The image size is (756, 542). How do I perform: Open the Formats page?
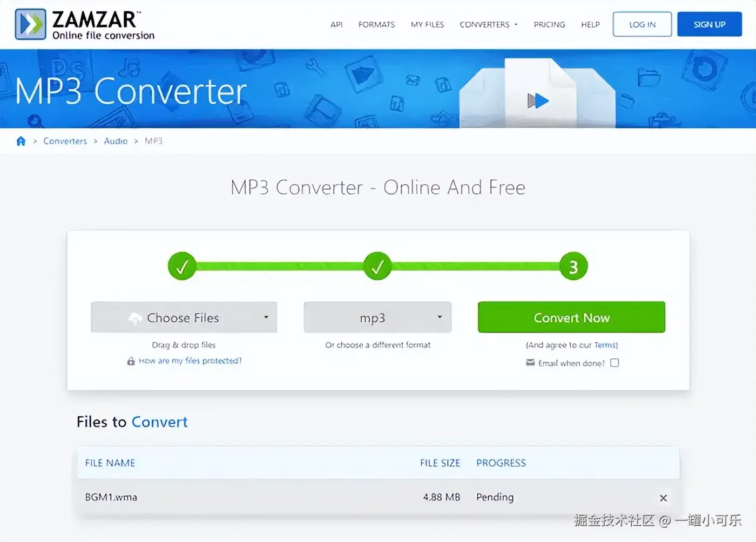(x=376, y=24)
